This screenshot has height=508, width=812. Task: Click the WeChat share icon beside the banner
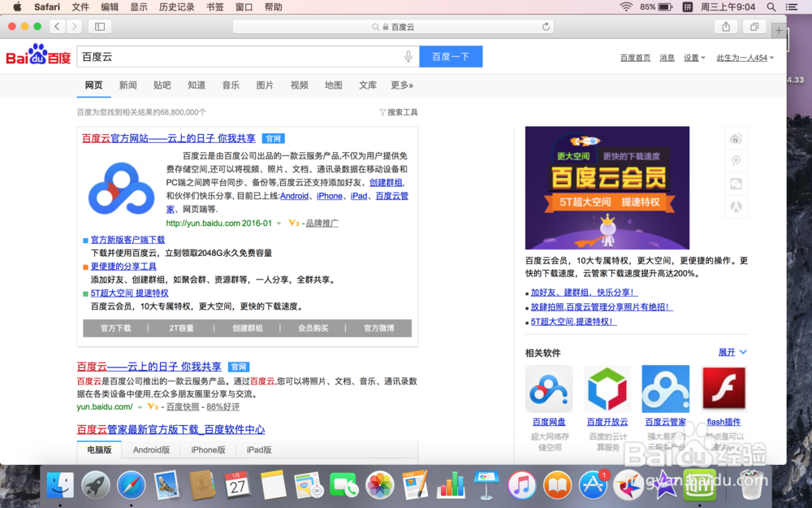click(736, 183)
